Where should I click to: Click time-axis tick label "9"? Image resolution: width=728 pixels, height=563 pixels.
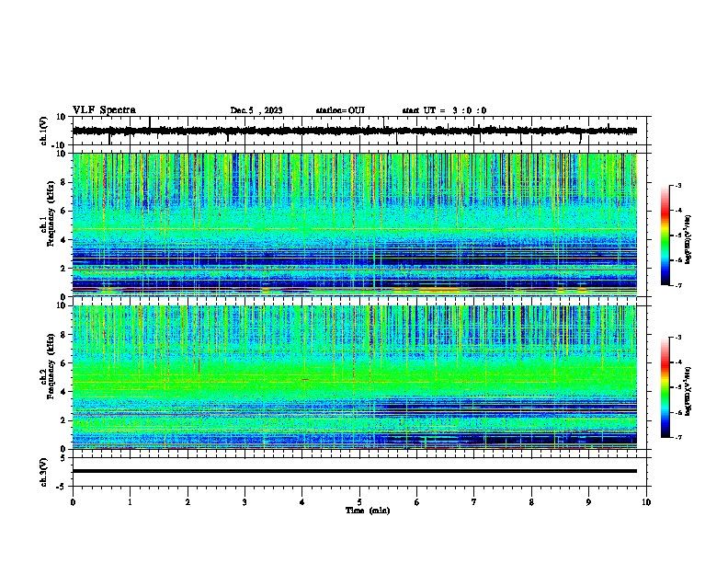pyautogui.click(x=588, y=502)
